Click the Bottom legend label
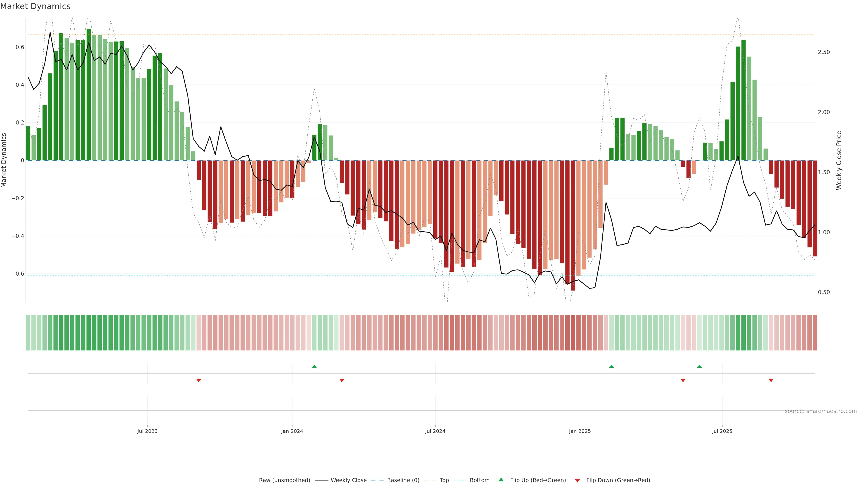Screen dimensions: 868x488 [x=479, y=480]
